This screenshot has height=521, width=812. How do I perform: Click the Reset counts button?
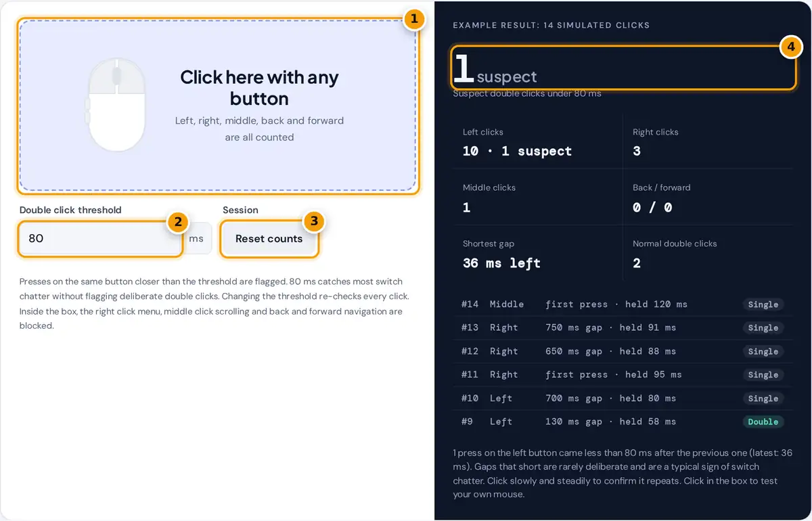(269, 238)
